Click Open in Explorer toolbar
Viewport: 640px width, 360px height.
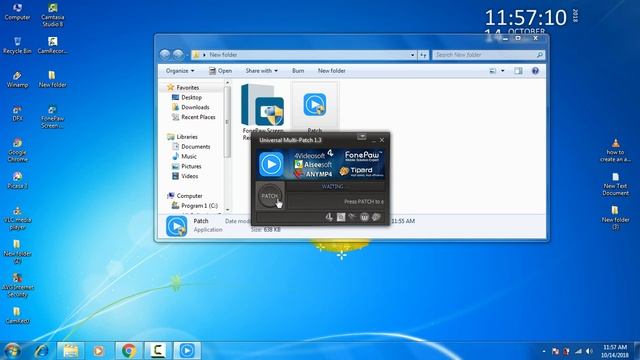(220, 71)
